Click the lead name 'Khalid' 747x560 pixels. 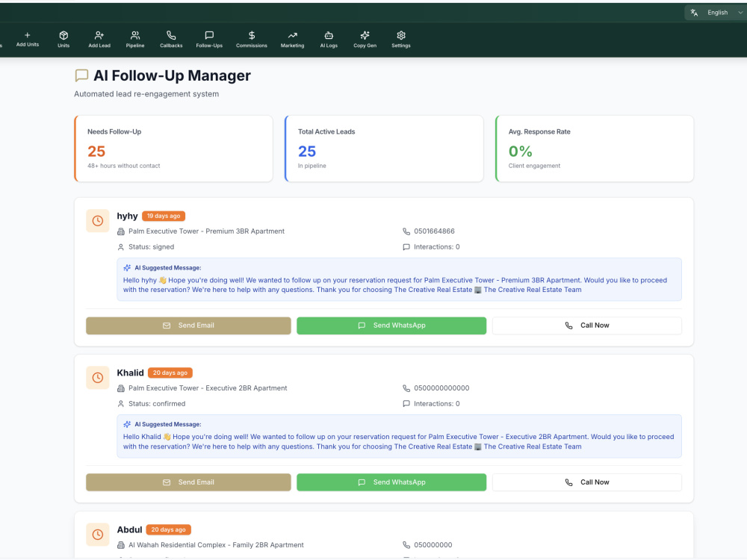point(130,373)
